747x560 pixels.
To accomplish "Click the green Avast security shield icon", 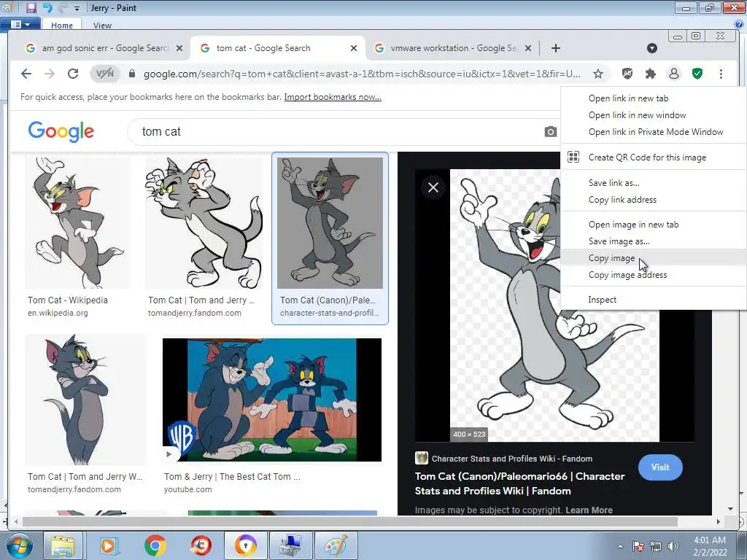I will 697,74.
